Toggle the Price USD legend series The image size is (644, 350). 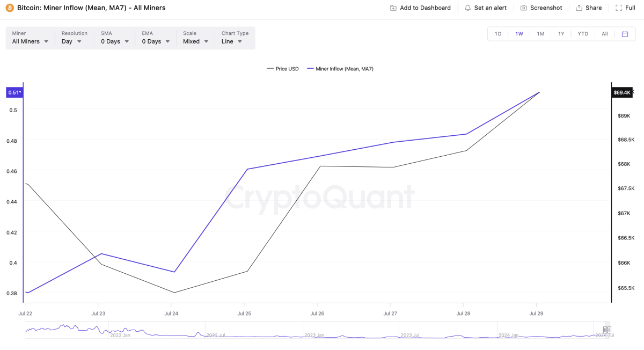pyautogui.click(x=283, y=69)
